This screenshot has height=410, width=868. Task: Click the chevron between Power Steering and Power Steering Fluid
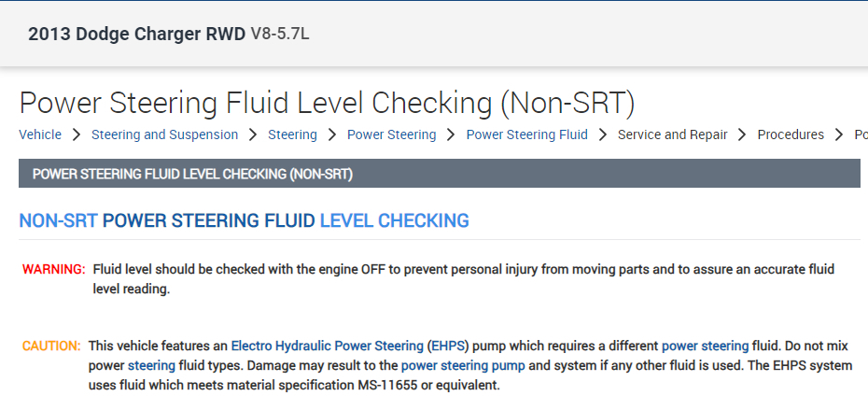pos(452,134)
